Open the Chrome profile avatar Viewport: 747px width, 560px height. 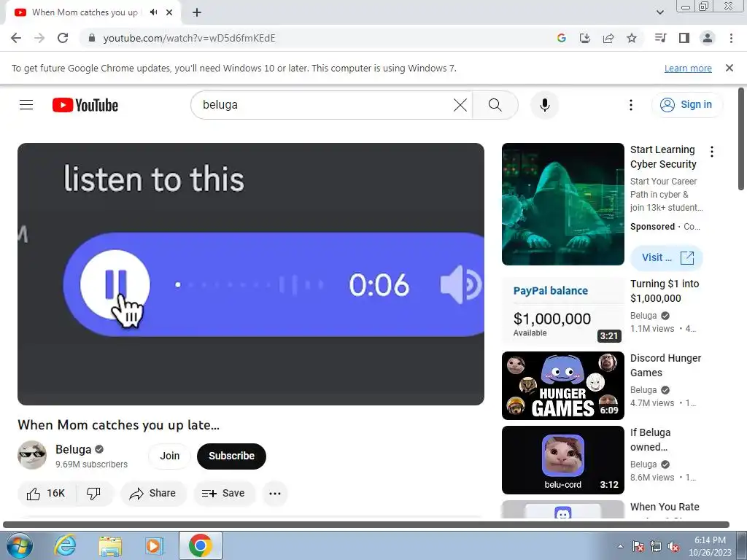pos(708,38)
